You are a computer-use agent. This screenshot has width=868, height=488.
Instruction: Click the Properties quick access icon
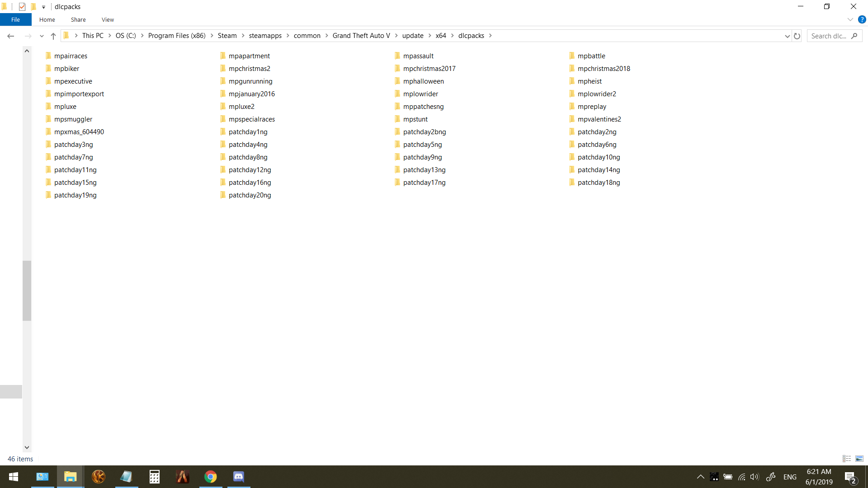pos(22,7)
